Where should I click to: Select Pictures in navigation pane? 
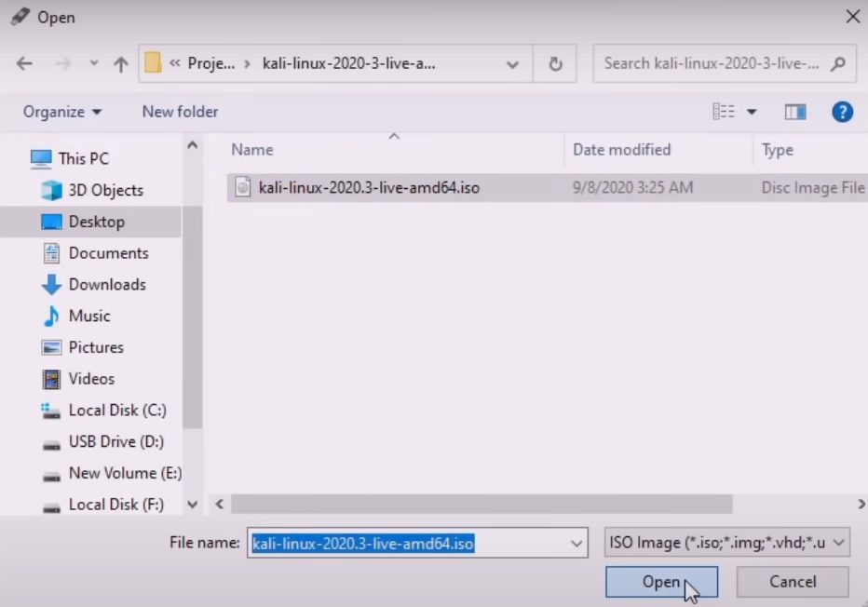point(96,347)
